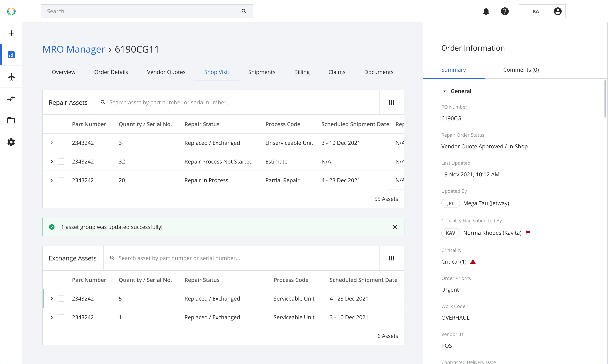Open the settings gear in sidebar
The height and width of the screenshot is (364, 608).
11,142
